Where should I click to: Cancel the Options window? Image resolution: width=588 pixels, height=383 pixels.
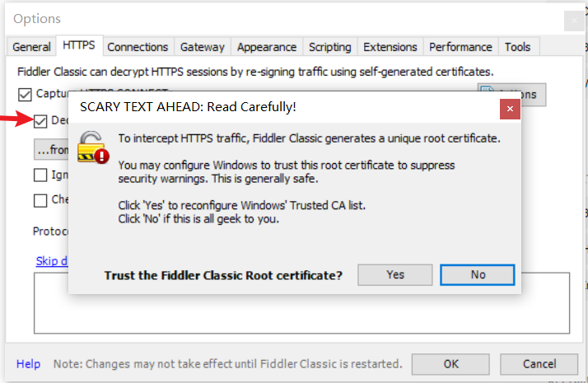point(539,363)
